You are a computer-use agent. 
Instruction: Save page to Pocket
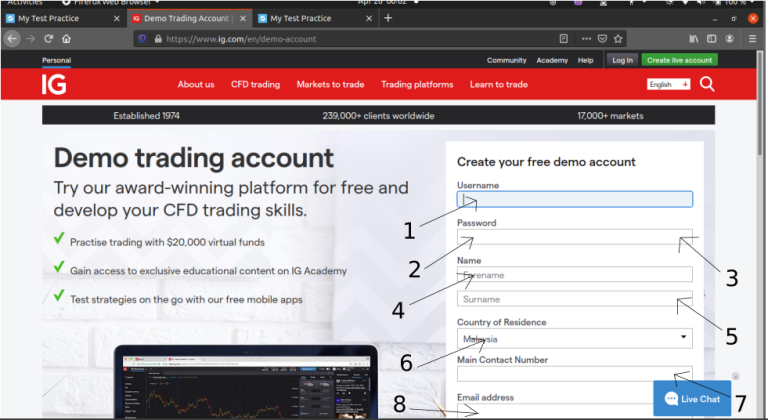[602, 39]
